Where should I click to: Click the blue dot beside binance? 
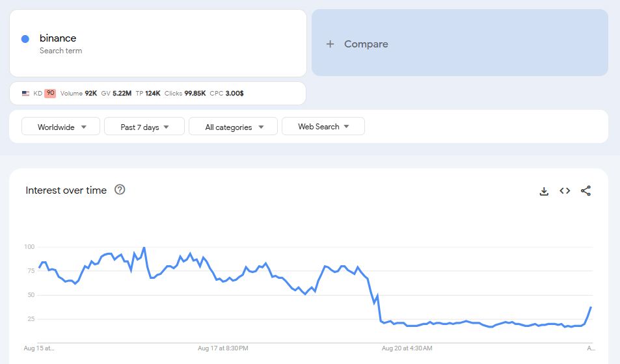[x=25, y=39]
